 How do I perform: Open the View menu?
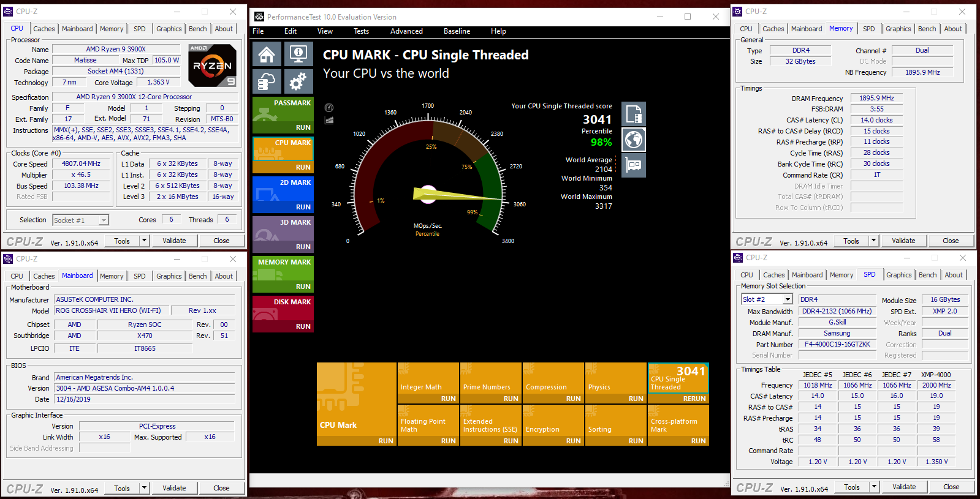point(325,31)
